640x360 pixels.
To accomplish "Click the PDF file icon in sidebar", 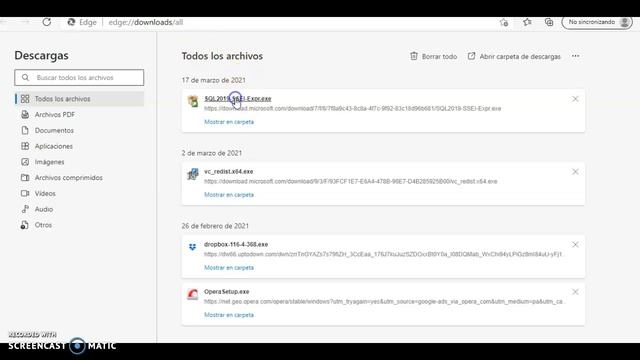I will pos(25,115).
